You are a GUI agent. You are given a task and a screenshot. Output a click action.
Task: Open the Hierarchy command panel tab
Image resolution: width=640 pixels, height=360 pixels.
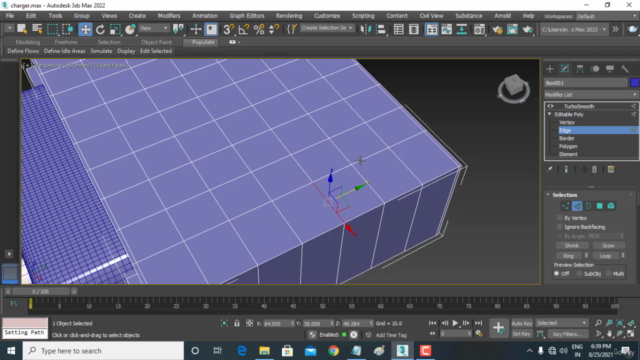(580, 69)
